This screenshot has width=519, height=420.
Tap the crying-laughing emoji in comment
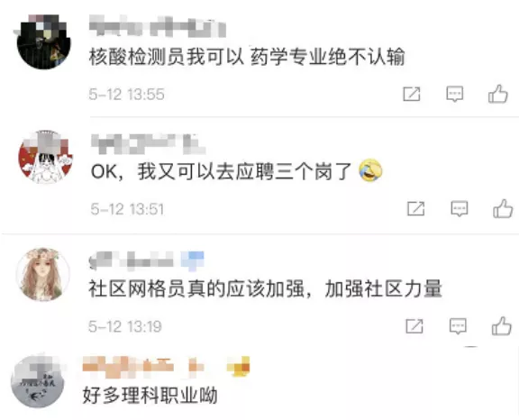click(370, 170)
